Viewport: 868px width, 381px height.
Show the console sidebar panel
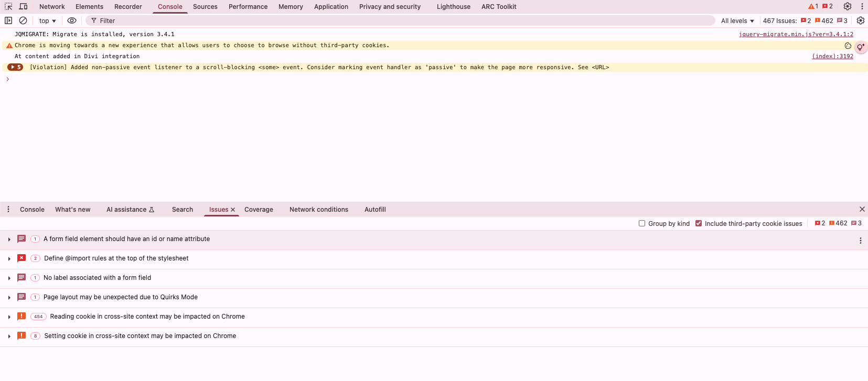click(8, 20)
